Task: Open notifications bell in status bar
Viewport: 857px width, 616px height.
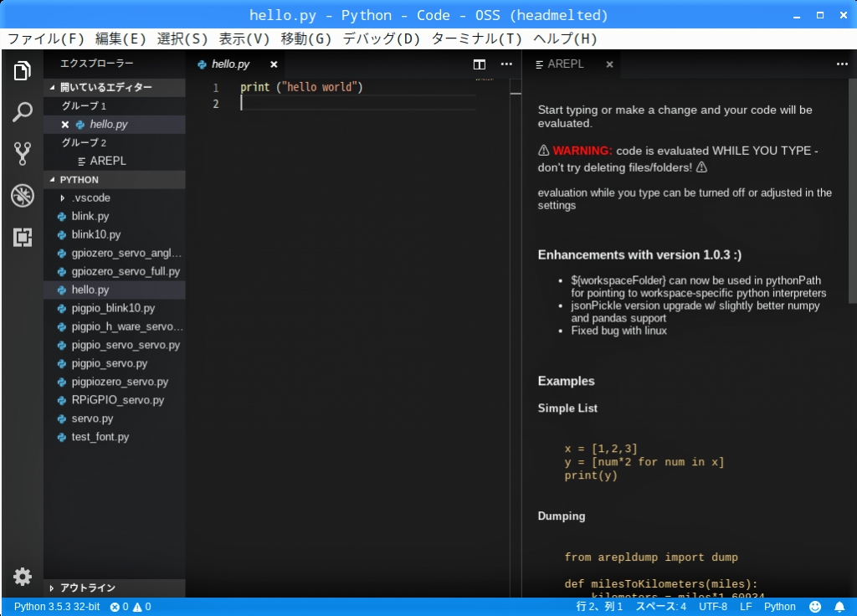Action: coord(839,607)
